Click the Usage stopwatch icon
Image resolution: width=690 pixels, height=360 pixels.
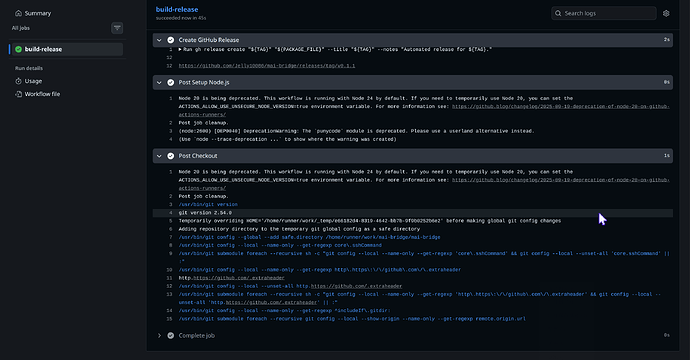coord(18,81)
